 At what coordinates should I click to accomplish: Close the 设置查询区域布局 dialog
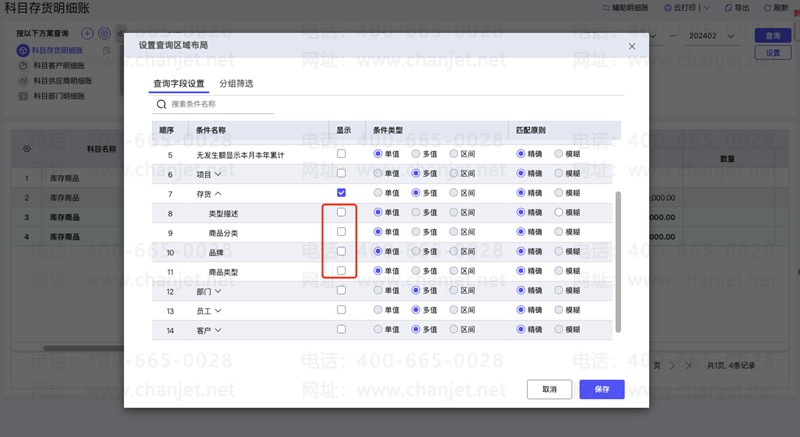coord(632,46)
